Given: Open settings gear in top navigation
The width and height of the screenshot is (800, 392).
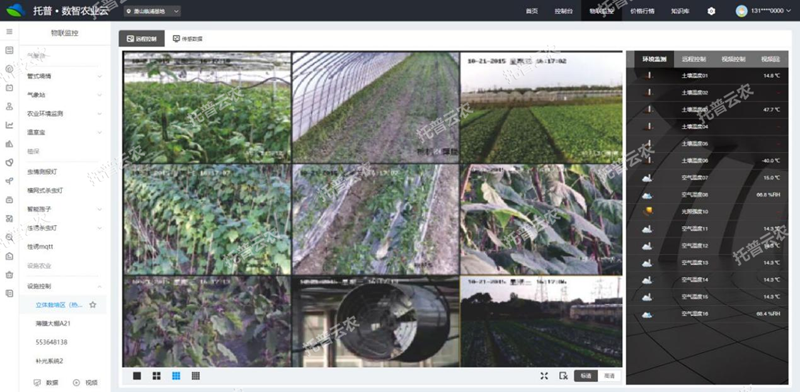Looking at the screenshot, I should click(711, 11).
